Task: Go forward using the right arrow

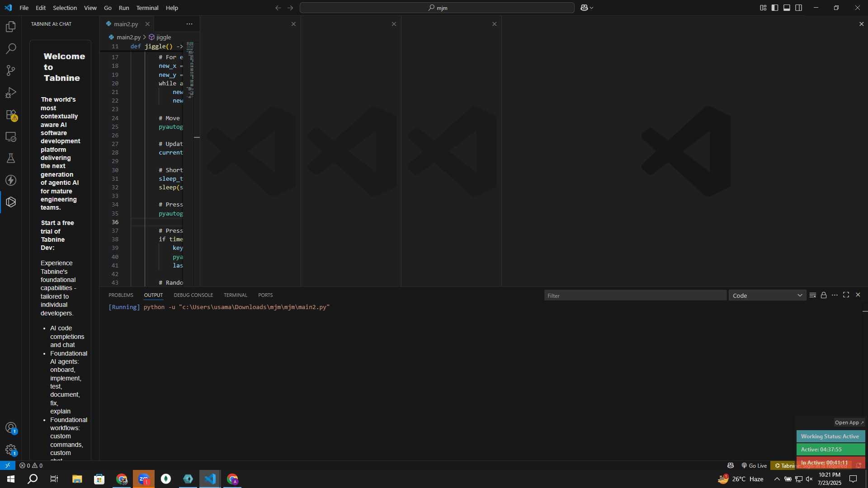Action: click(x=290, y=8)
